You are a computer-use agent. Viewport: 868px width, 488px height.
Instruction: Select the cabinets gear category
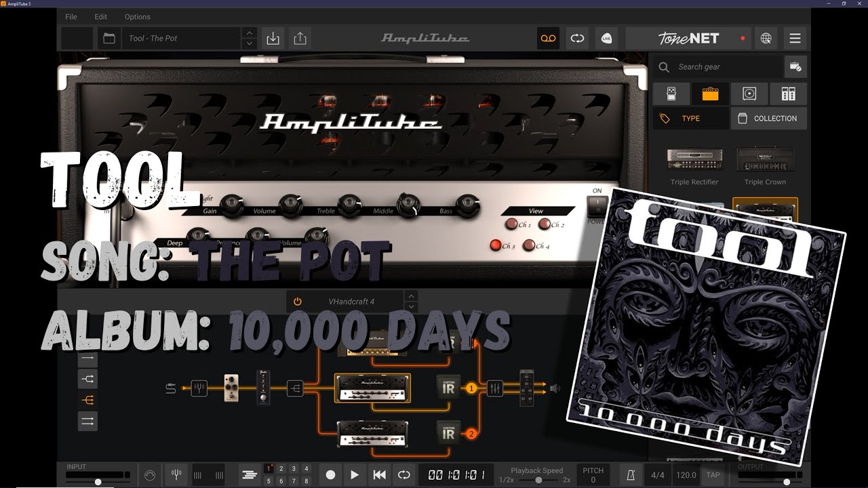[749, 94]
